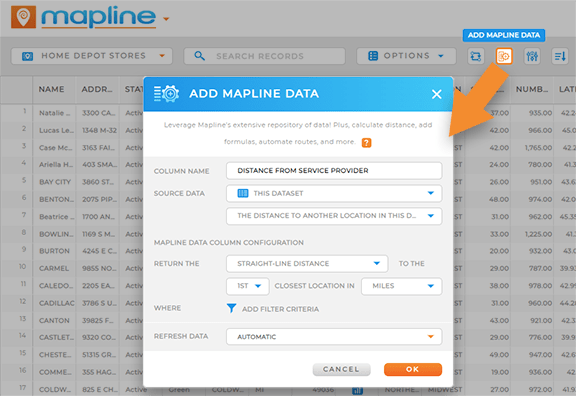Click the NUMB.. column header
Image resolution: width=576 pixels, height=396 pixels.
coord(531,89)
